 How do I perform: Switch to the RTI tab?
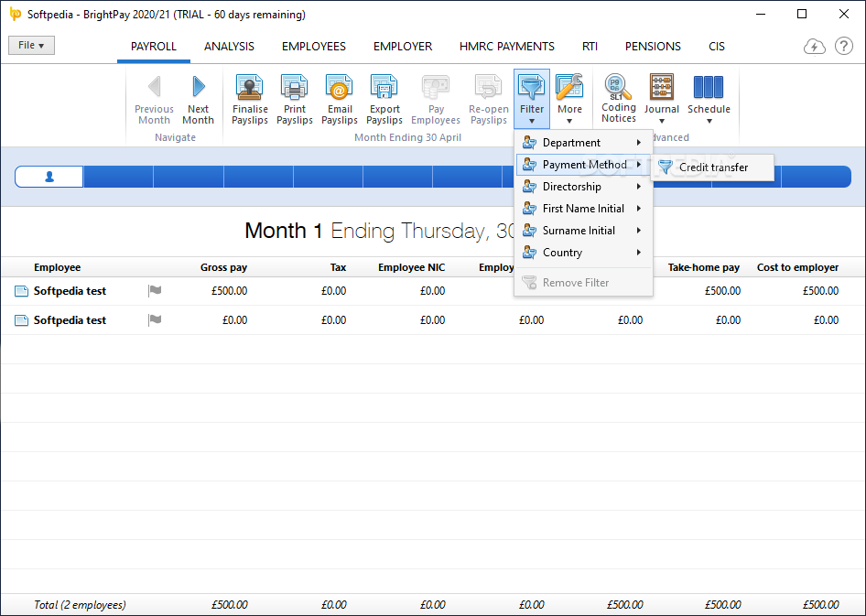[590, 47]
